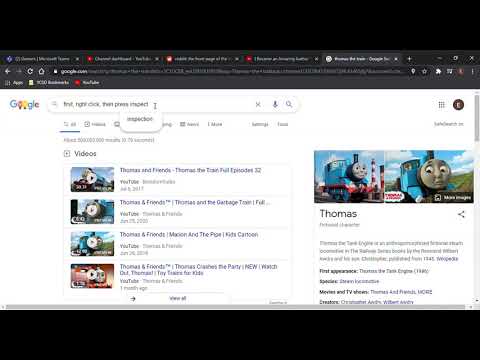Open the More search filters dropdown
The image size is (480, 360).
click(x=215, y=124)
